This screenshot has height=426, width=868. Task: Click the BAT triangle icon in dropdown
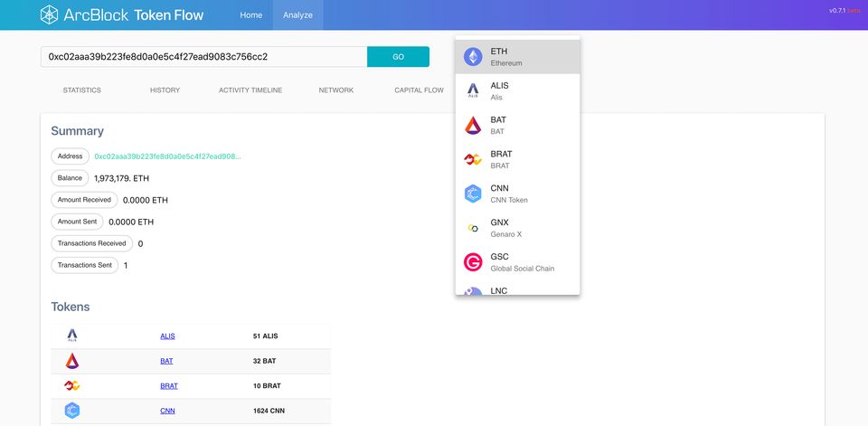click(x=473, y=126)
